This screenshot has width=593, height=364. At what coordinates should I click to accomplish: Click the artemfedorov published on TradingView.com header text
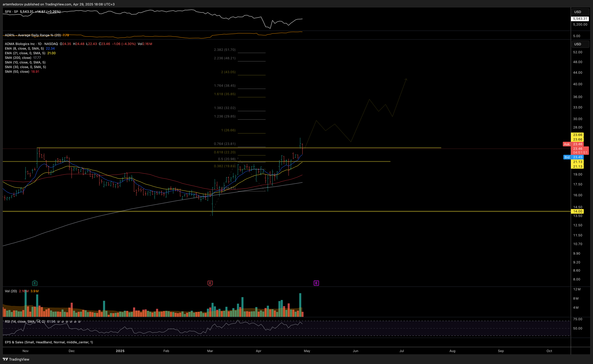click(58, 4)
